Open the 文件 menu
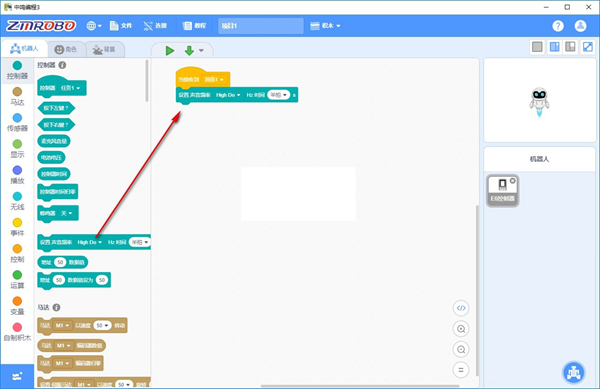The height and width of the screenshot is (389, 600). 121,26
